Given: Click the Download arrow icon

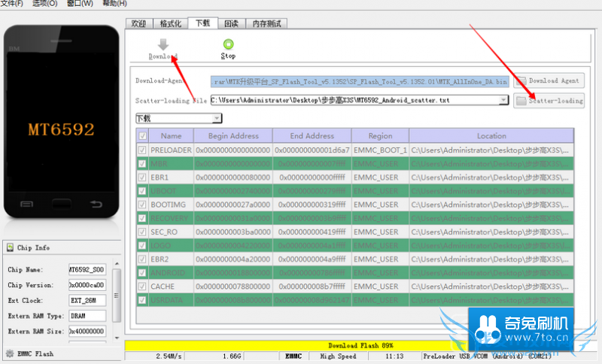Looking at the screenshot, I should click(x=163, y=45).
